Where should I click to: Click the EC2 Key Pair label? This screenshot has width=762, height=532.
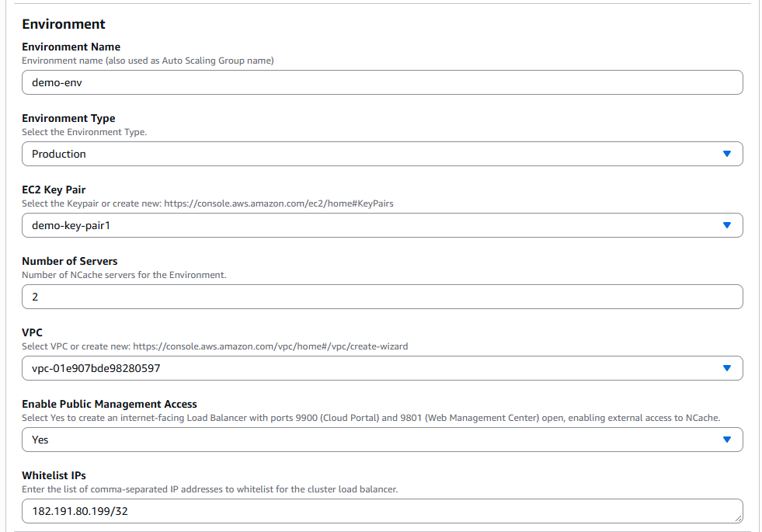pos(54,190)
